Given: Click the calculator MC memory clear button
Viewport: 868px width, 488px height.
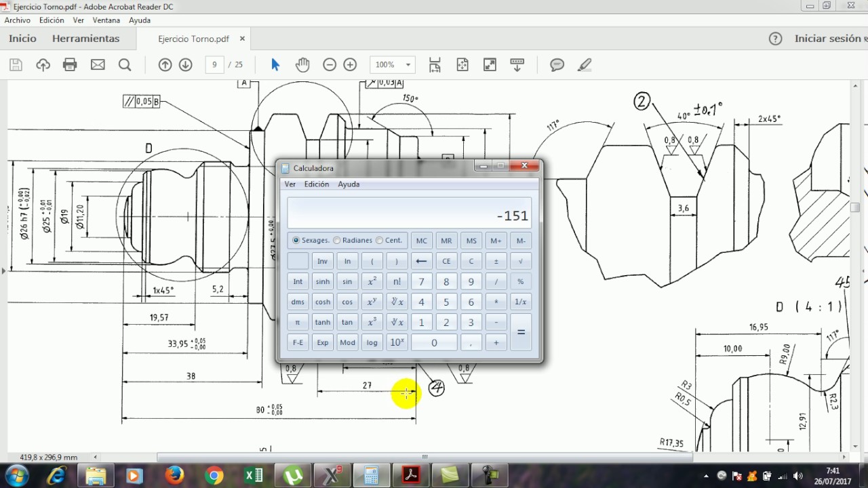Looking at the screenshot, I should coord(422,241).
